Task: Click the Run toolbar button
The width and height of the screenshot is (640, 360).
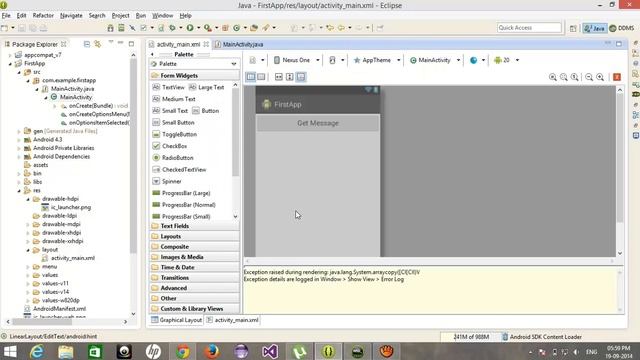Action: (x=190, y=28)
